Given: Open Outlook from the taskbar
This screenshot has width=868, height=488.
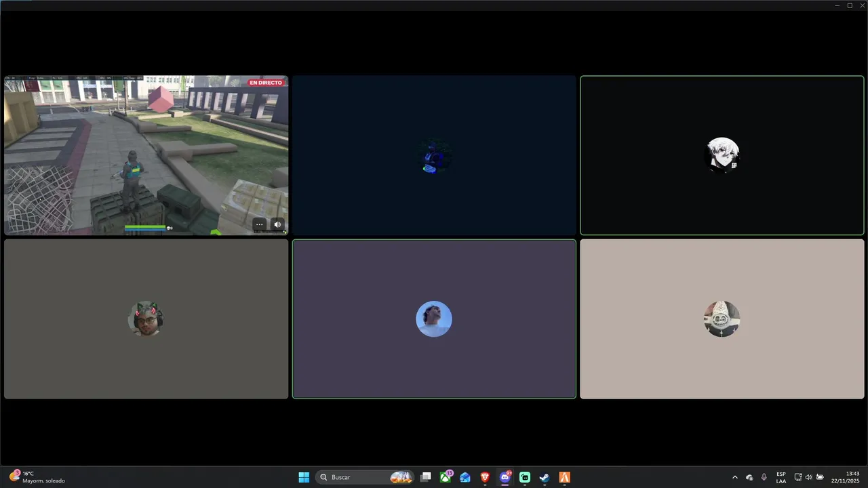Looking at the screenshot, I should (x=465, y=477).
